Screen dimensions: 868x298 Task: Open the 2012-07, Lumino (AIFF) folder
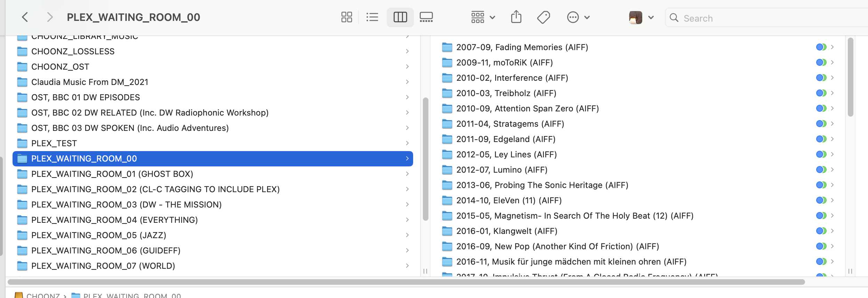501,170
